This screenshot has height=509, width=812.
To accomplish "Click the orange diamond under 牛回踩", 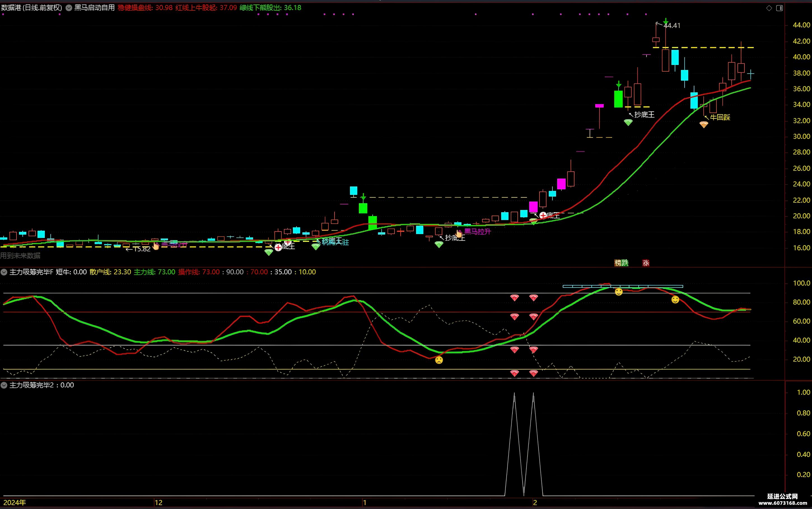I will tap(704, 125).
